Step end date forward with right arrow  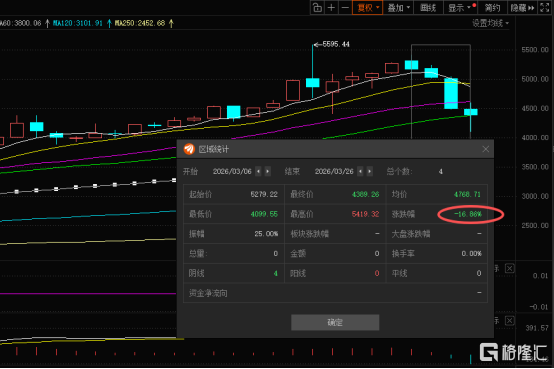click(369, 171)
